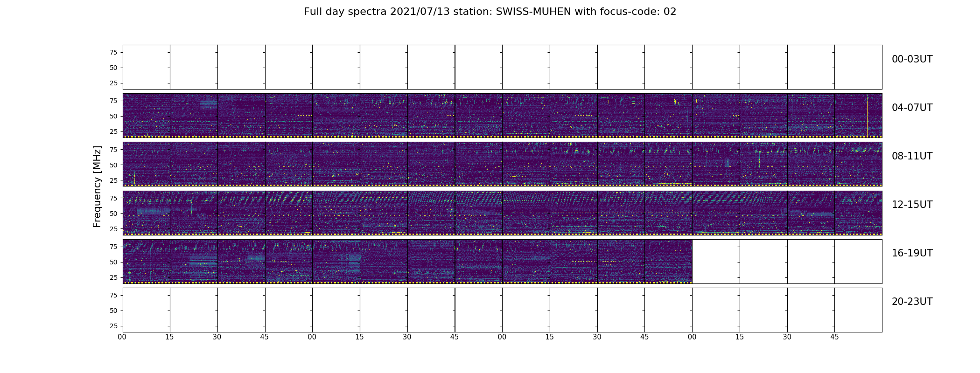The width and height of the screenshot is (980, 373).
Task: Click the first 08-11UT spectrogram panel
Action: (147, 164)
